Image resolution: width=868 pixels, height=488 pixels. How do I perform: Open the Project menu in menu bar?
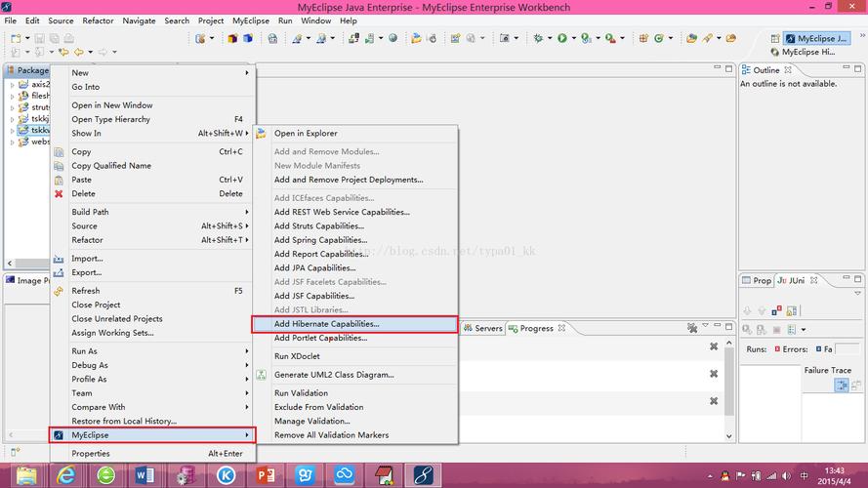(x=210, y=20)
